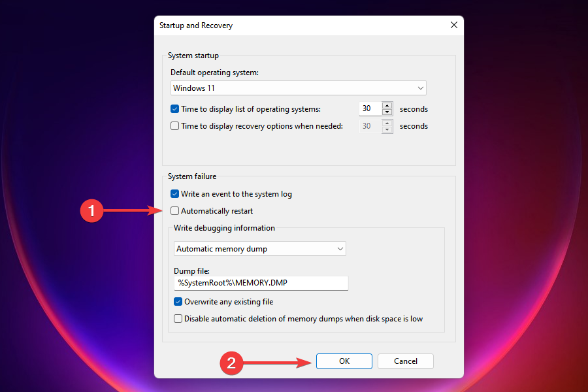Decrease operating systems list display seconds
The width and height of the screenshot is (588, 392).
tap(387, 112)
